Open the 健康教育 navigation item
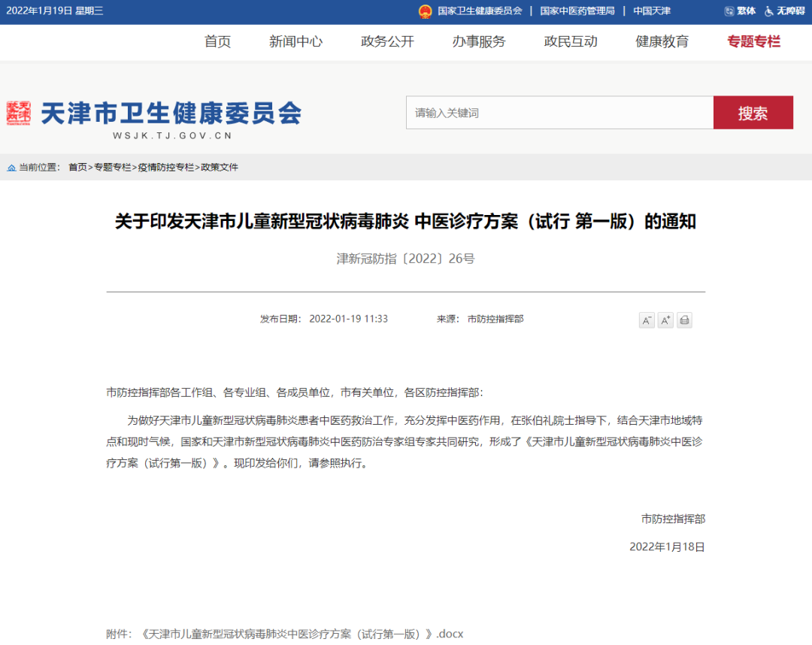 point(662,42)
